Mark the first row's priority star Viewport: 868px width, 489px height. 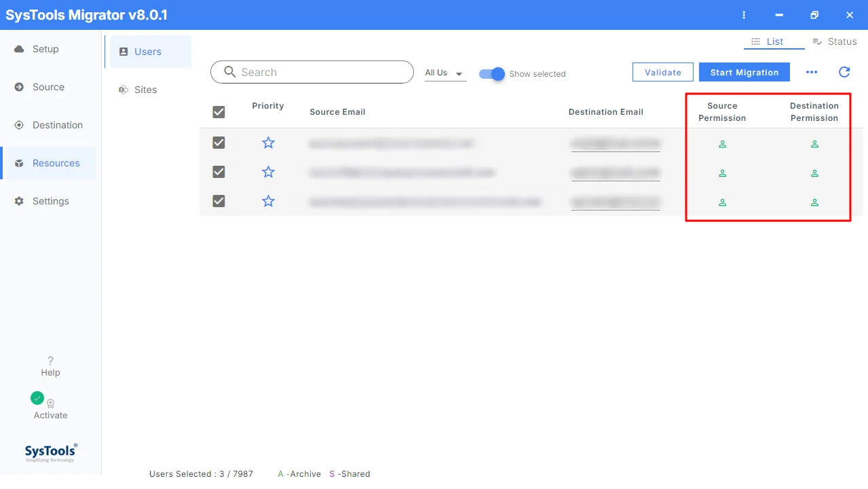pos(269,143)
